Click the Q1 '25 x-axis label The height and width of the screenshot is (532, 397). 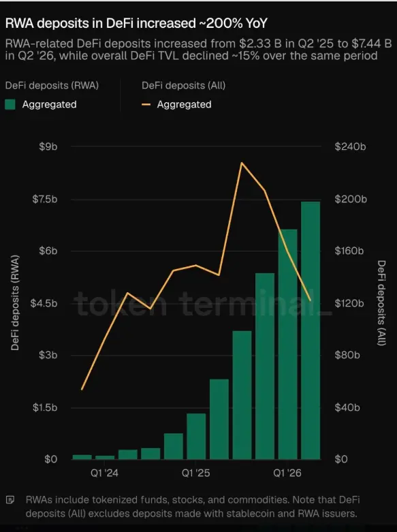(196, 473)
